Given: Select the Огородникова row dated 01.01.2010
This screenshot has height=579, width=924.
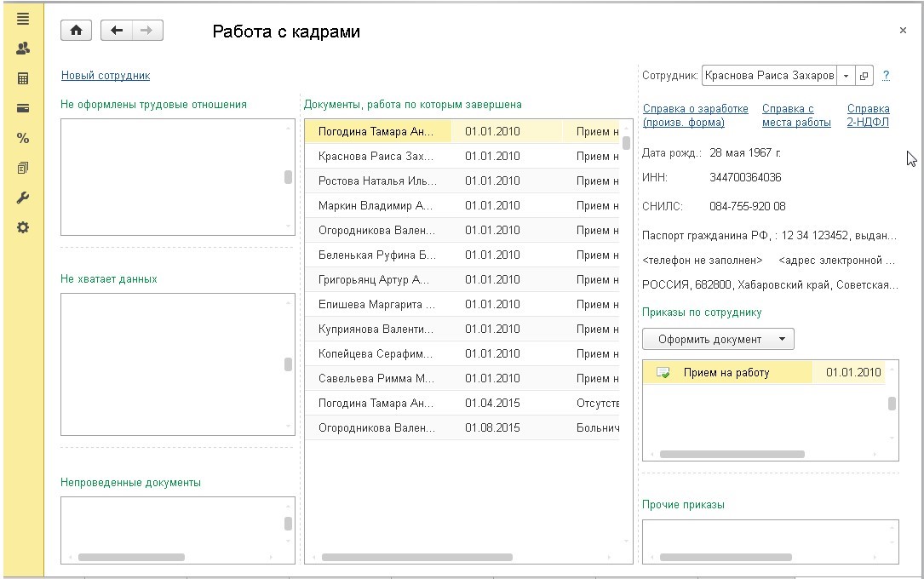Looking at the screenshot, I should [462, 231].
